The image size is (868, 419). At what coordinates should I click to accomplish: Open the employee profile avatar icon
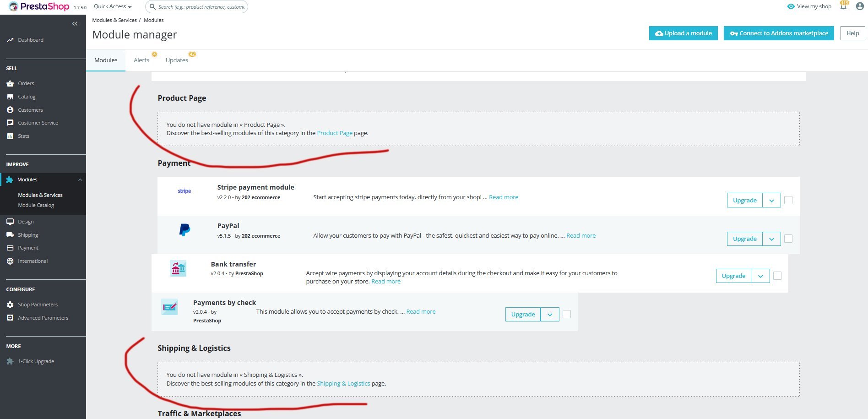[x=860, y=6]
